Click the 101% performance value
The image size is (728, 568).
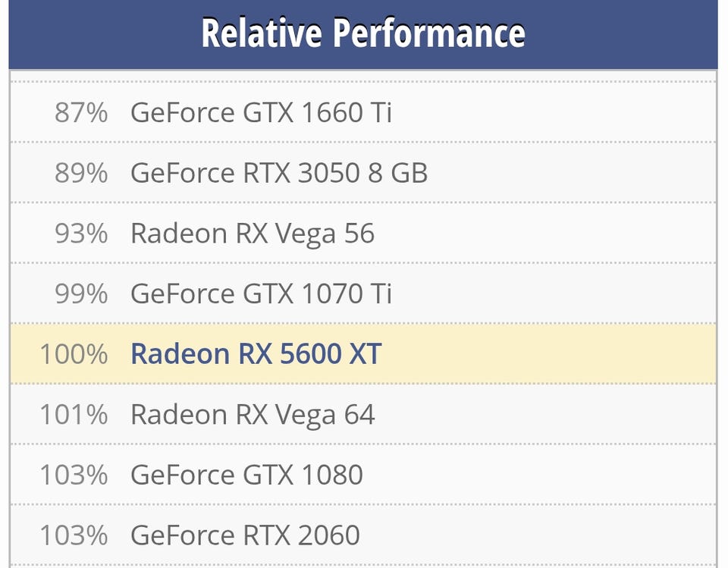(74, 415)
